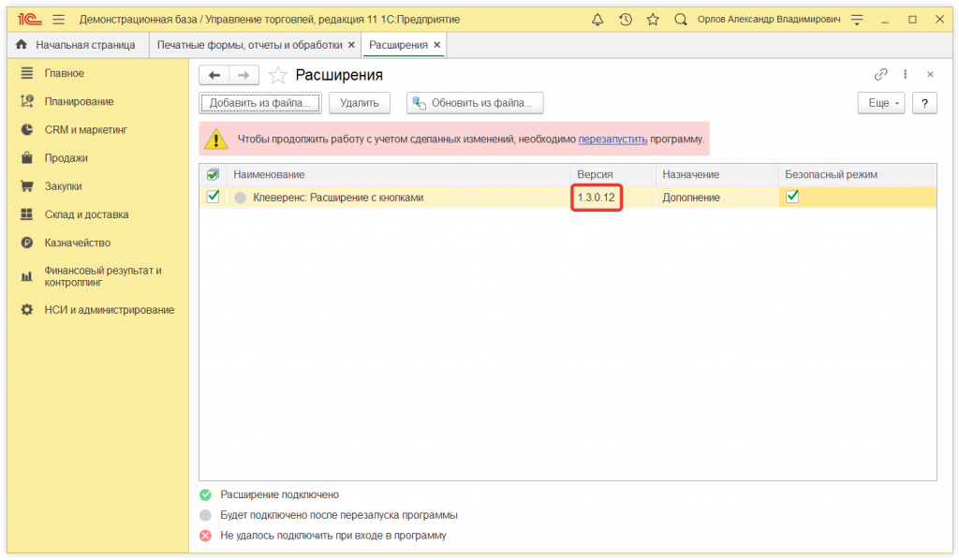Open service settings menu beside user name
This screenshot has width=959, height=560.
click(x=856, y=19)
